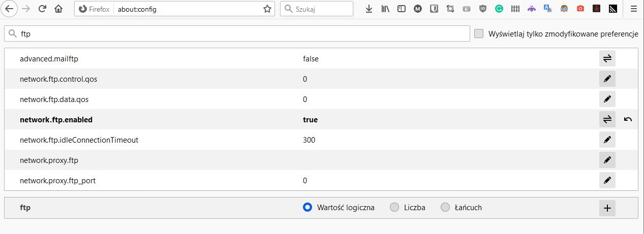
Task: Click the Szukaj search box
Action: tap(317, 9)
